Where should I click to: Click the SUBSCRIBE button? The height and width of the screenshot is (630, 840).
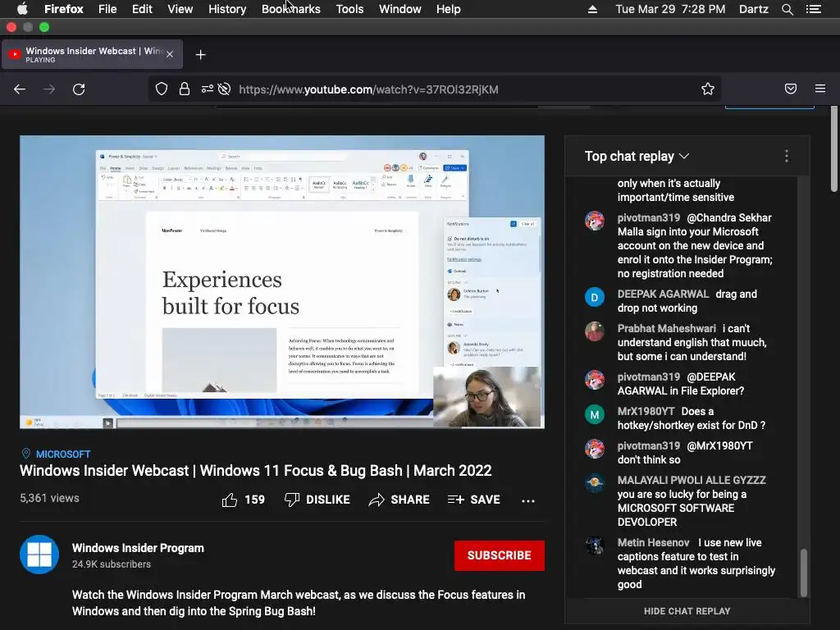pyautogui.click(x=500, y=555)
